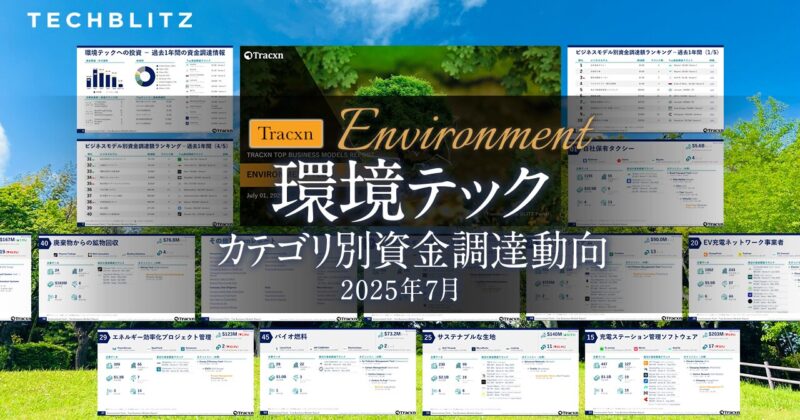Open the "サステナブルな生地" slide thumbnail
The height and width of the screenshot is (420, 800).
point(501,372)
